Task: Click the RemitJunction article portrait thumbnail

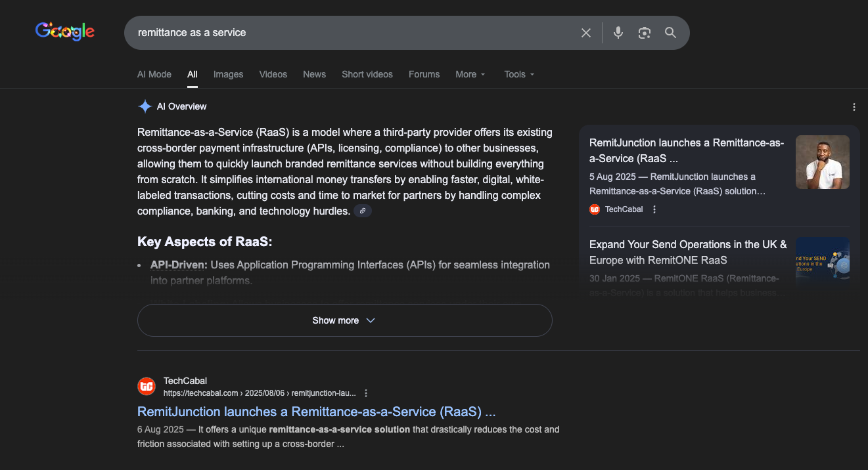Action: (x=822, y=162)
